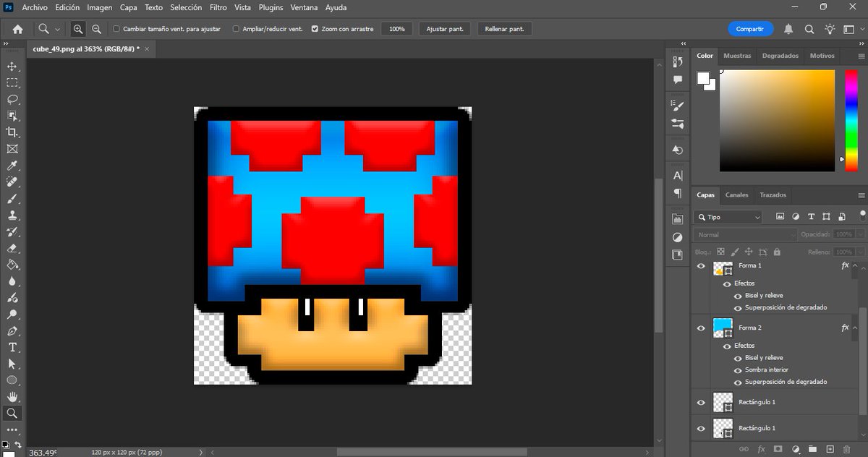This screenshot has width=868, height=457.
Task: Click the 100% zoom button
Action: coord(397,29)
